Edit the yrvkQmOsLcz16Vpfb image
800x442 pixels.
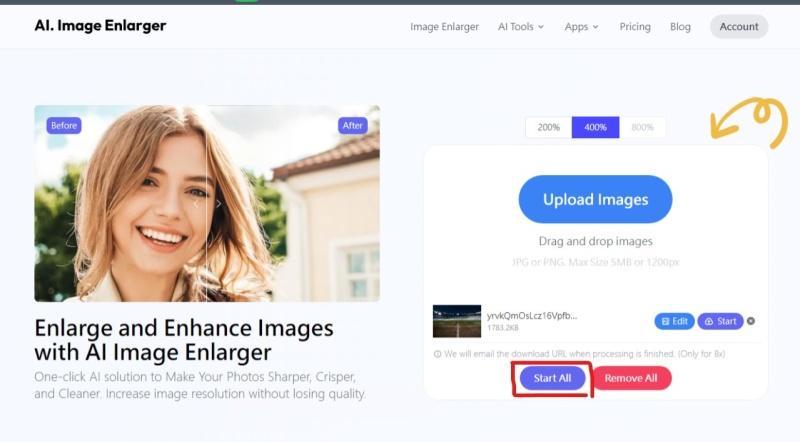(674, 321)
